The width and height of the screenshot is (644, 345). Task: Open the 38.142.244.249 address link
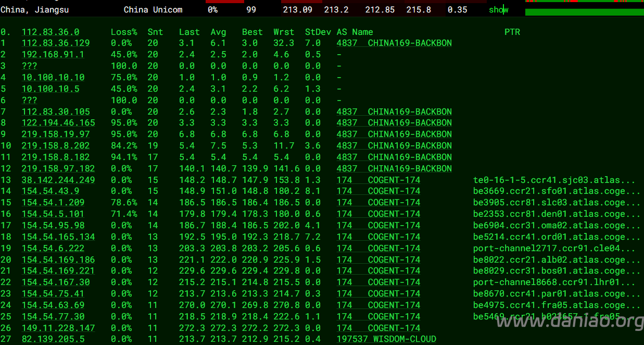(58, 180)
